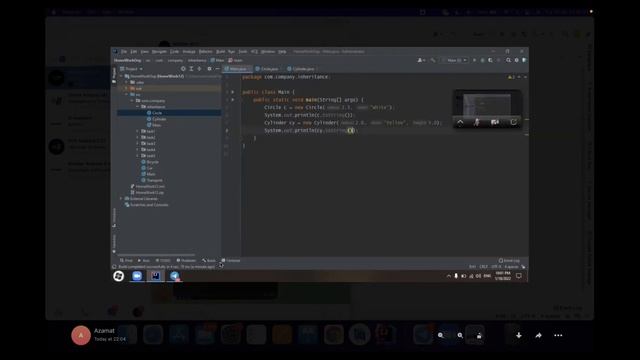The width and height of the screenshot is (640, 360).
Task: Click the Collapse All icon in Project panel
Action: coord(199,69)
